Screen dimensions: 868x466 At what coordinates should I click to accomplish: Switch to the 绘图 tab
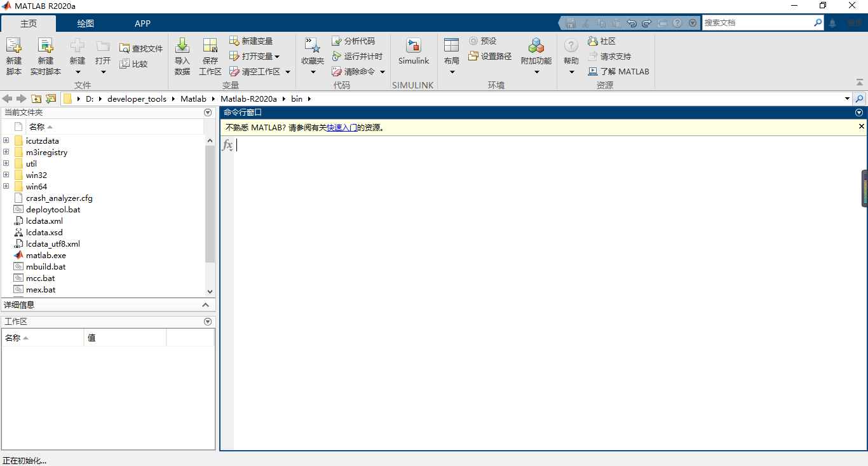click(x=86, y=24)
